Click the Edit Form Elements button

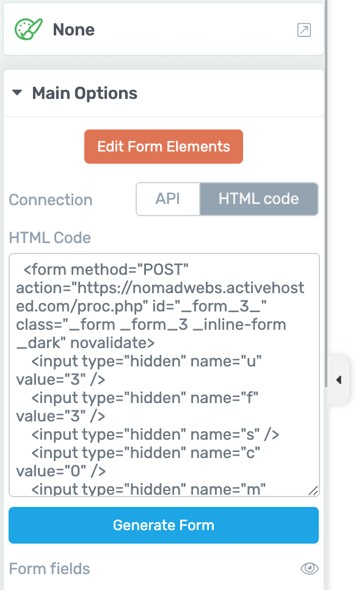pyautogui.click(x=163, y=147)
